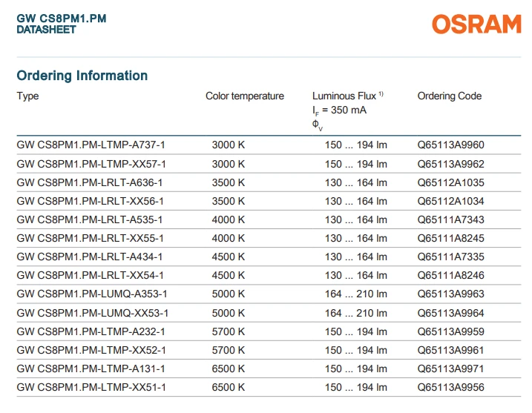The image size is (532, 413).
Task: Select ordering code Q65111A7335
Action: pos(450,257)
